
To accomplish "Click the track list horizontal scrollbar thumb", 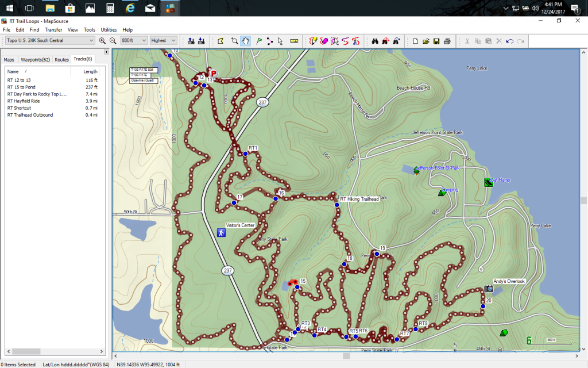I will click(26, 351).
